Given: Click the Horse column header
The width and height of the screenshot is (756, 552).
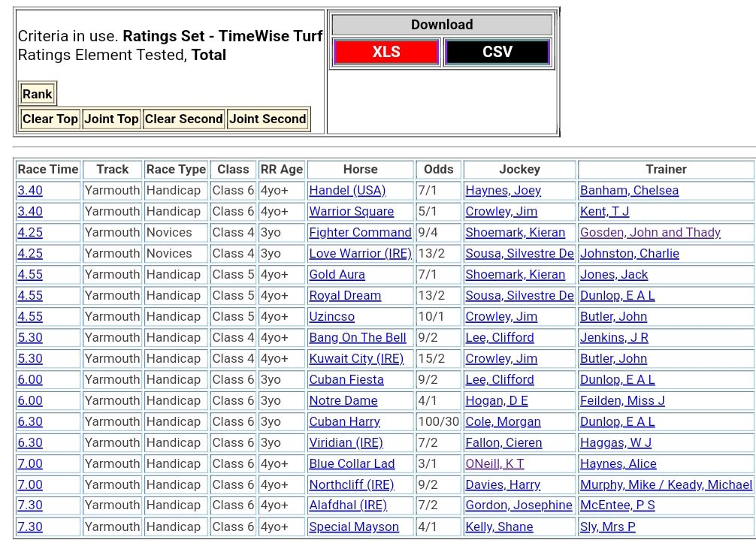Looking at the screenshot, I should click(360, 170).
